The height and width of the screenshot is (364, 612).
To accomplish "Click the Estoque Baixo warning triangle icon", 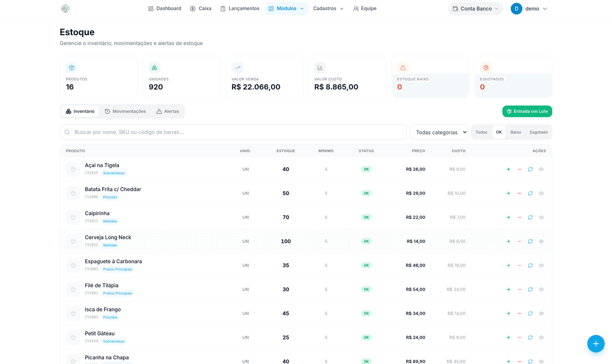I will (x=403, y=67).
